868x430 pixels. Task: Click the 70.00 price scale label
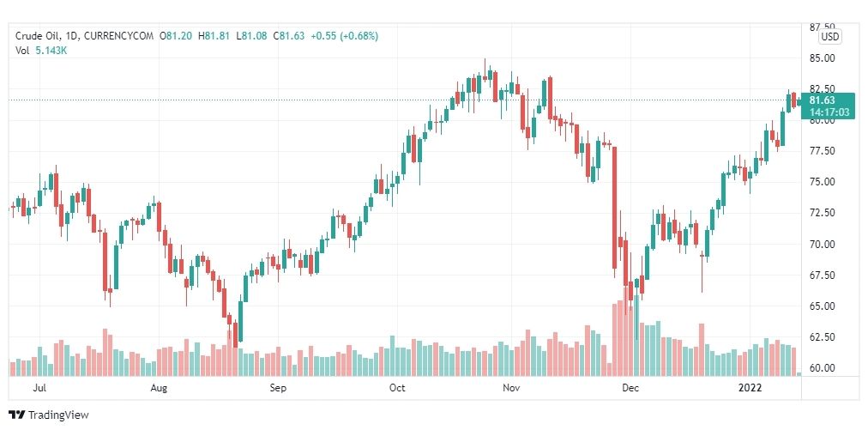point(822,244)
